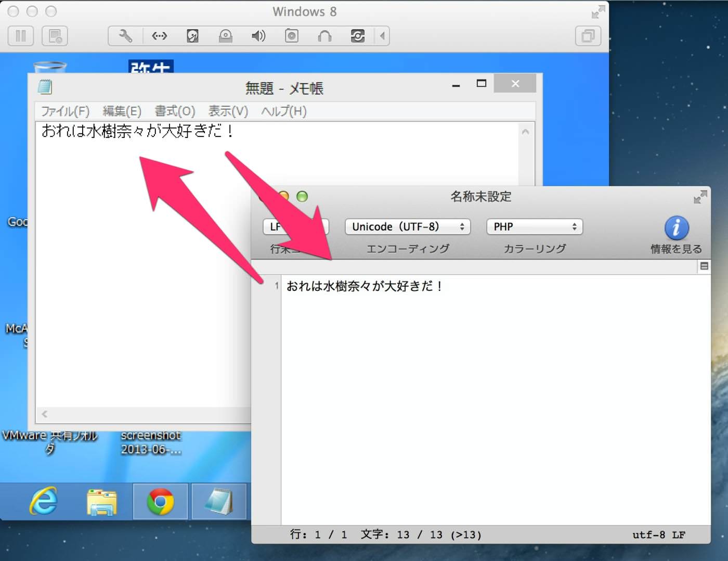Click Notepad app icon in title bar
Screen dimensions: 728x561
pyautogui.click(x=45, y=86)
